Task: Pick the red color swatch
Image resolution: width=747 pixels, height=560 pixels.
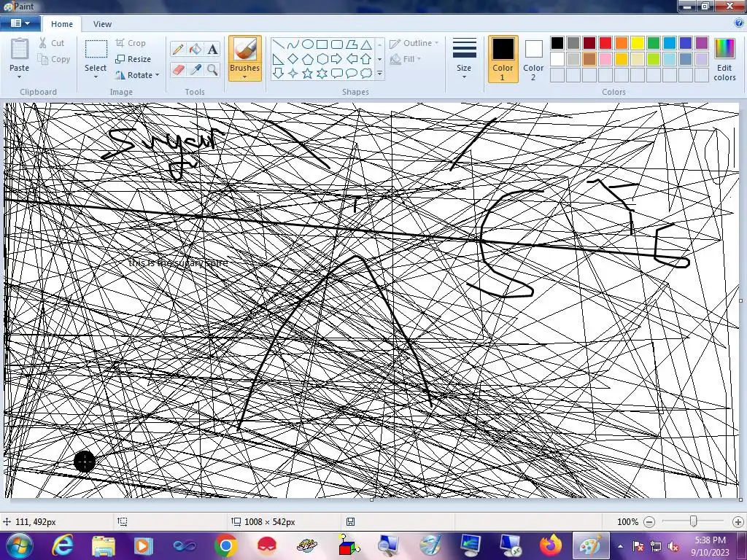Action: pyautogui.click(x=605, y=43)
